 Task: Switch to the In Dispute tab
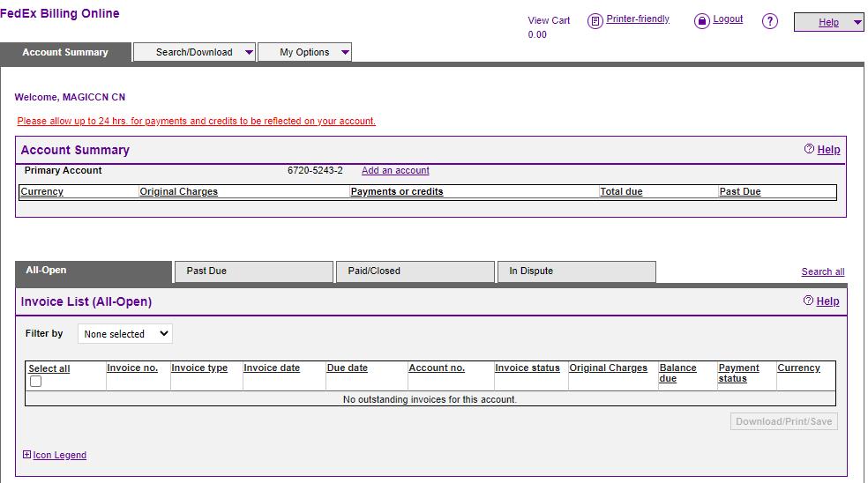coord(577,271)
